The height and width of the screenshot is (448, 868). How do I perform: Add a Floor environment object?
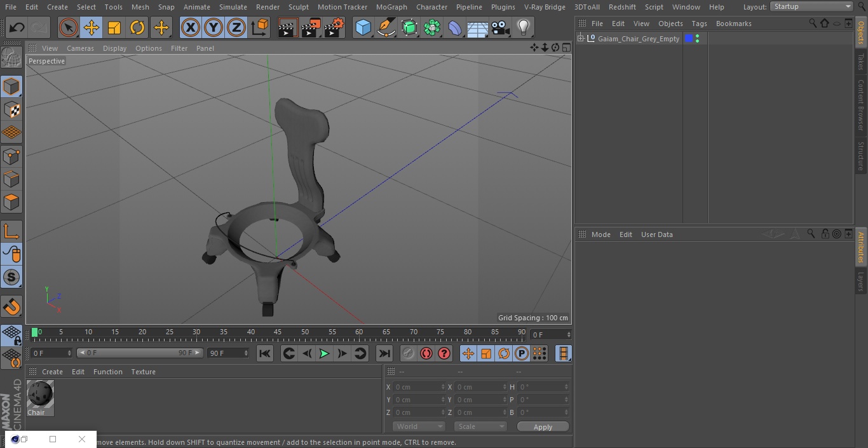pos(477,27)
